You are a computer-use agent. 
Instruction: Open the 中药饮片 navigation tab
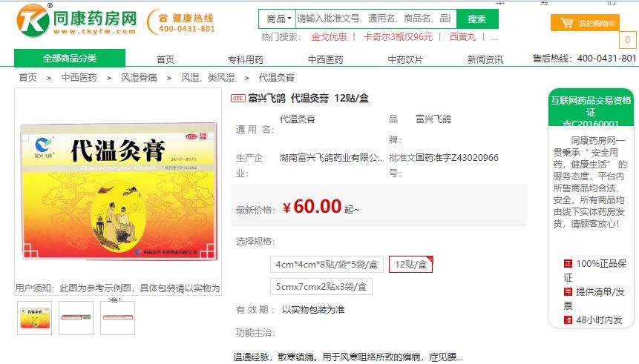[x=405, y=59]
